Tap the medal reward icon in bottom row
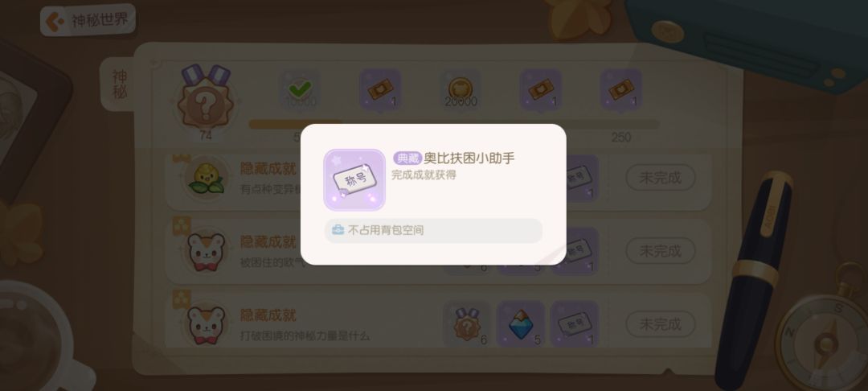Viewport: 868px width, 391px height. coord(467,324)
